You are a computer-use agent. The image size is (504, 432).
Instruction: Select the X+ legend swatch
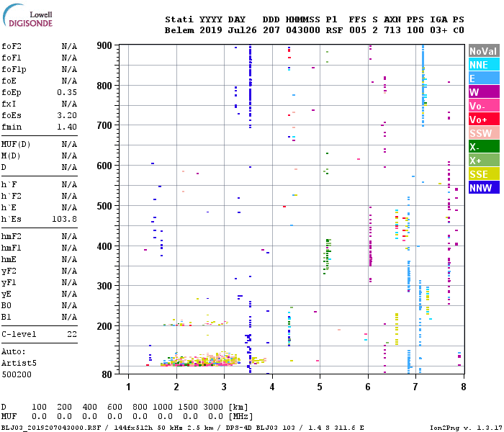click(x=484, y=161)
